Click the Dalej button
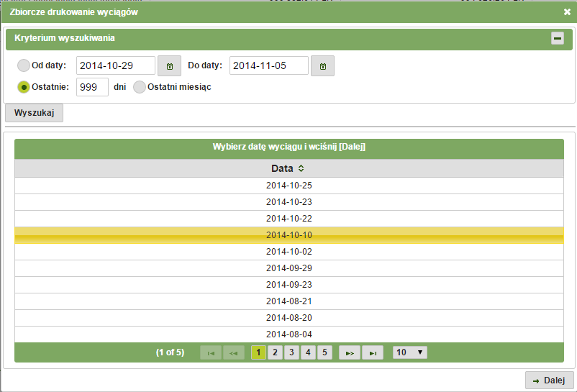This screenshot has height=392, width=577. [x=550, y=380]
